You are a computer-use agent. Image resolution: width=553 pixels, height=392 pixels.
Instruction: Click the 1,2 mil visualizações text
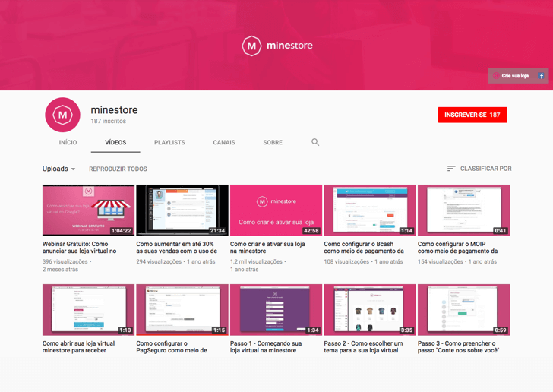(x=257, y=261)
